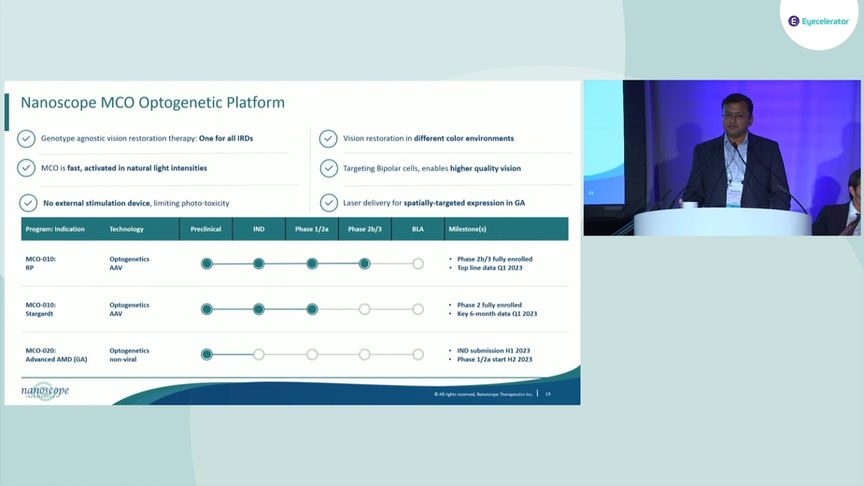Viewport: 864px width, 486px height.
Task: Click the 'Technology' column header
Action: (x=126, y=229)
